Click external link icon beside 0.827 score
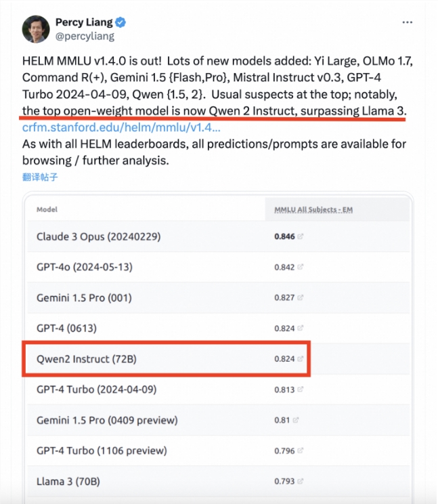Screen dimensions: 438x504 (301, 297)
